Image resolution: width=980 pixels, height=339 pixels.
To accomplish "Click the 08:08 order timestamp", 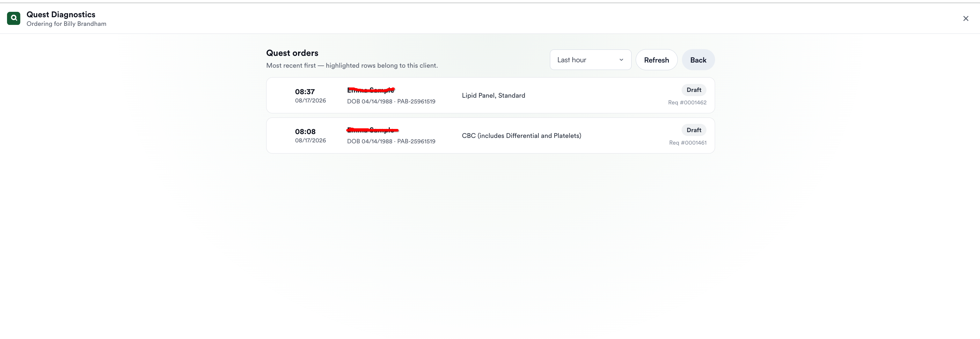I will coord(305,132).
